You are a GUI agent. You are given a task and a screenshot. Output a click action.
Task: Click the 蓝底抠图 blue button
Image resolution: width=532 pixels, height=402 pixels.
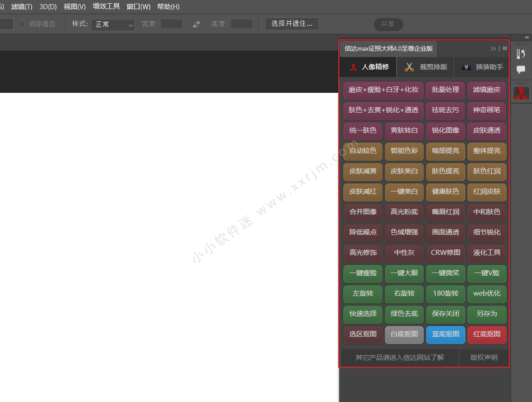tap(446, 335)
